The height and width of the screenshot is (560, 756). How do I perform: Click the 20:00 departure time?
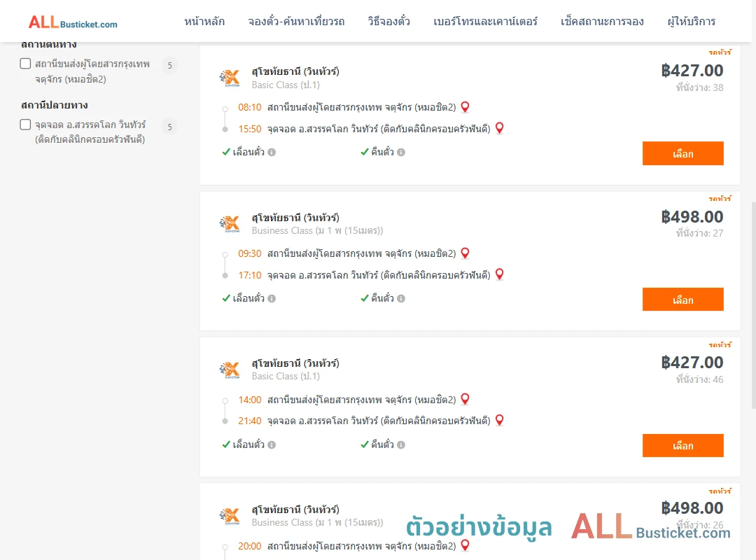click(x=250, y=546)
